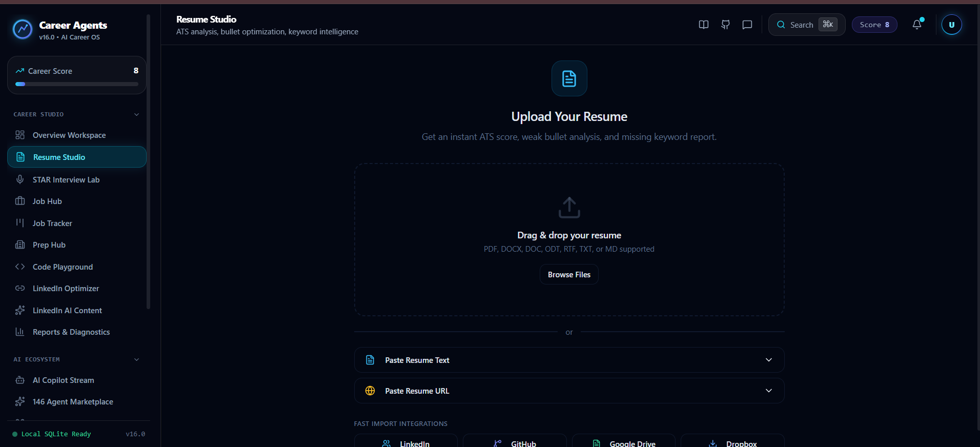Click the Drag & drop your resume text
The height and width of the screenshot is (447, 980).
[569, 235]
